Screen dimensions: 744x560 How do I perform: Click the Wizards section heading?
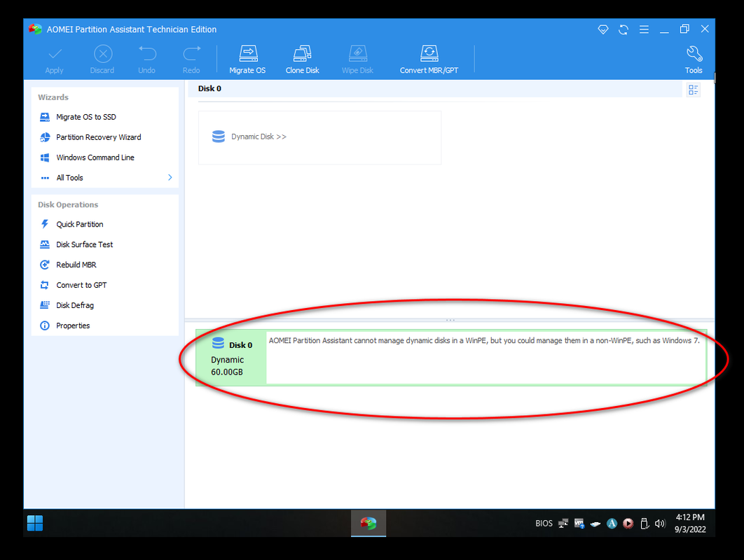tap(53, 97)
